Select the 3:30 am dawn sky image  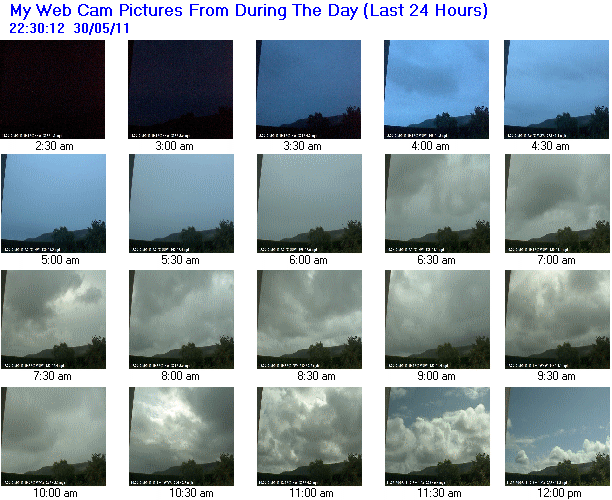pos(308,89)
